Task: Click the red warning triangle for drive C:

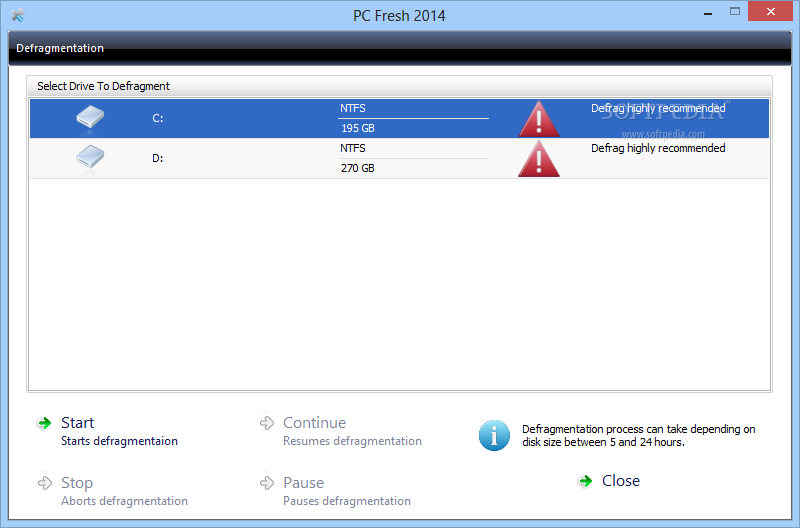Action: point(539,119)
